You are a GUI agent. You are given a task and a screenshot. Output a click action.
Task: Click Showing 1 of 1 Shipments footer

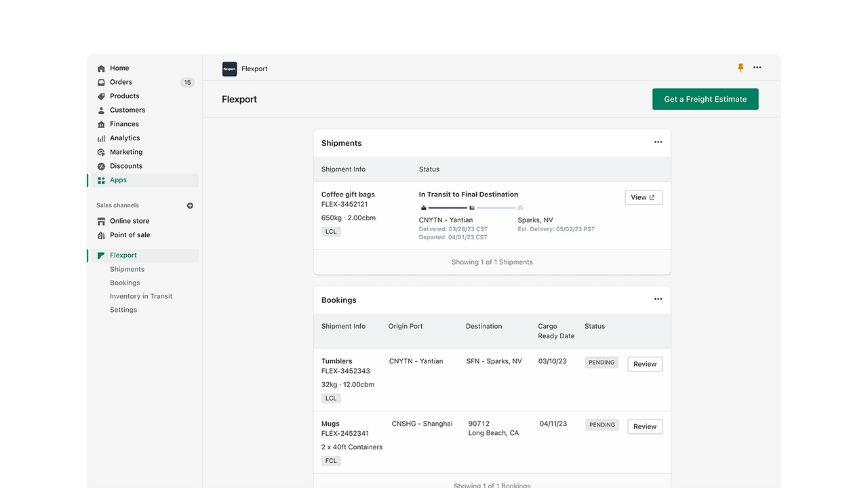pos(492,262)
